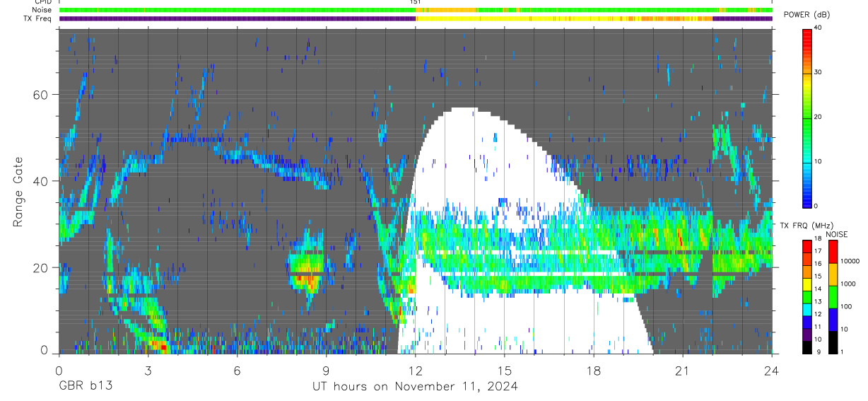Click the 20 label on the power scale
The height and width of the screenshot is (401, 868).
(x=819, y=117)
